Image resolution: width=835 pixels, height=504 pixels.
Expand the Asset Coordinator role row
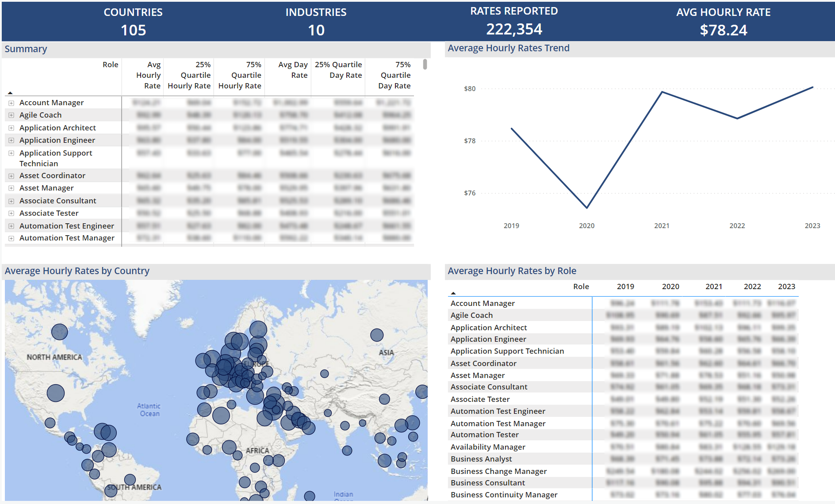click(x=11, y=175)
